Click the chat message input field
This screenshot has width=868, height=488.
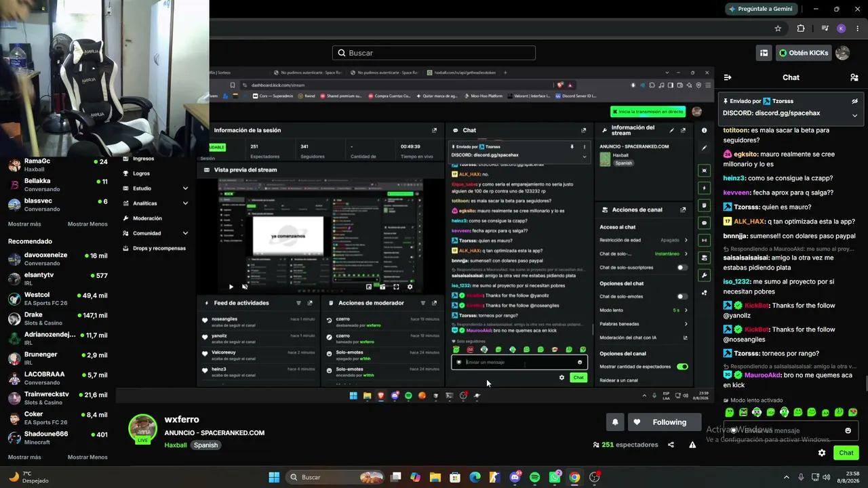pyautogui.click(x=790, y=430)
